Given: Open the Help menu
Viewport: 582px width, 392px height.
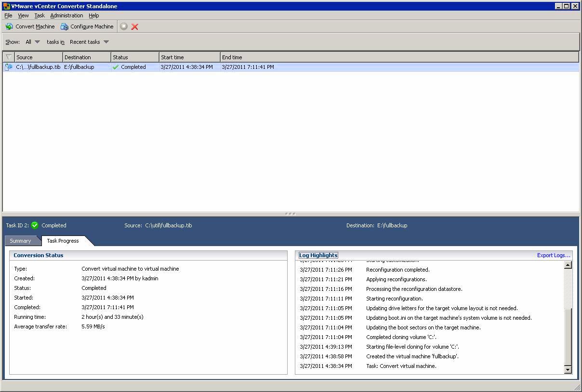Looking at the screenshot, I should tap(94, 15).
